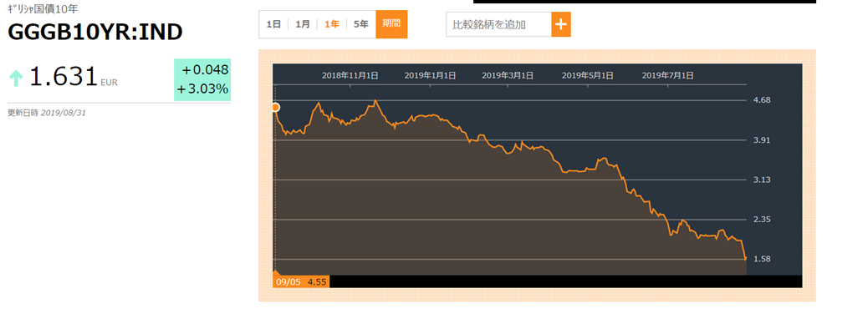Click the orange 期間 period button

point(391,24)
